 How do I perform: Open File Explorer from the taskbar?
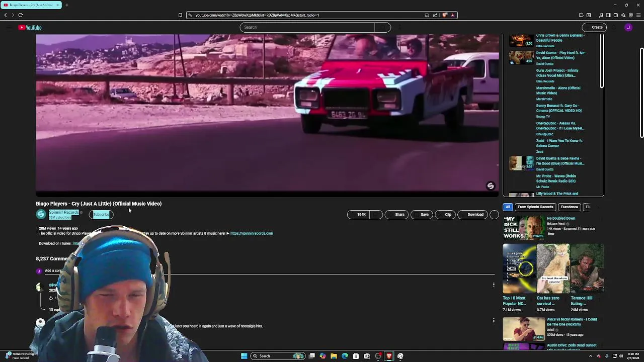(334, 356)
